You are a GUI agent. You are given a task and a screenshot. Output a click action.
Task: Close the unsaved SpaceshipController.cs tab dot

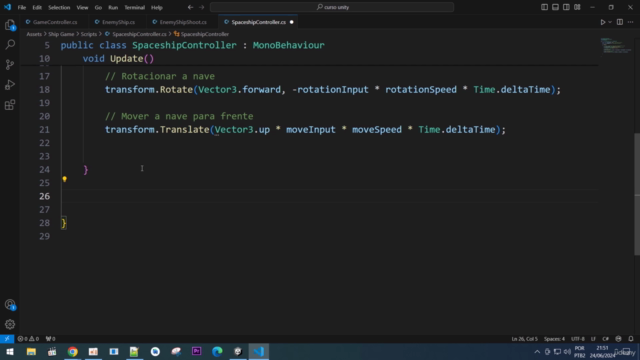(291, 22)
